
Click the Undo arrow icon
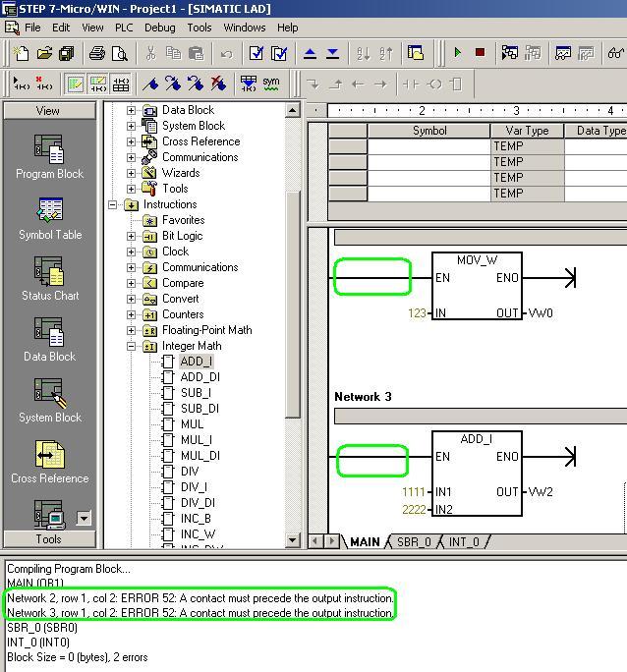tap(226, 53)
